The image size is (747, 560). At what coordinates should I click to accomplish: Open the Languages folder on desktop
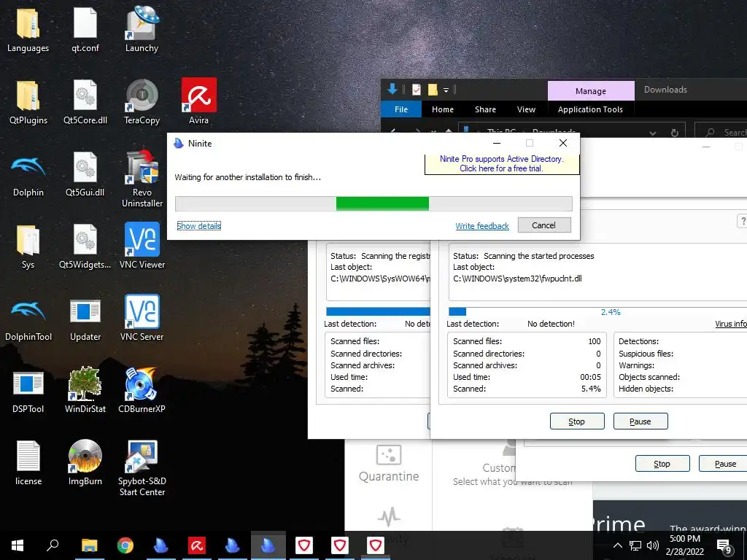click(x=28, y=29)
